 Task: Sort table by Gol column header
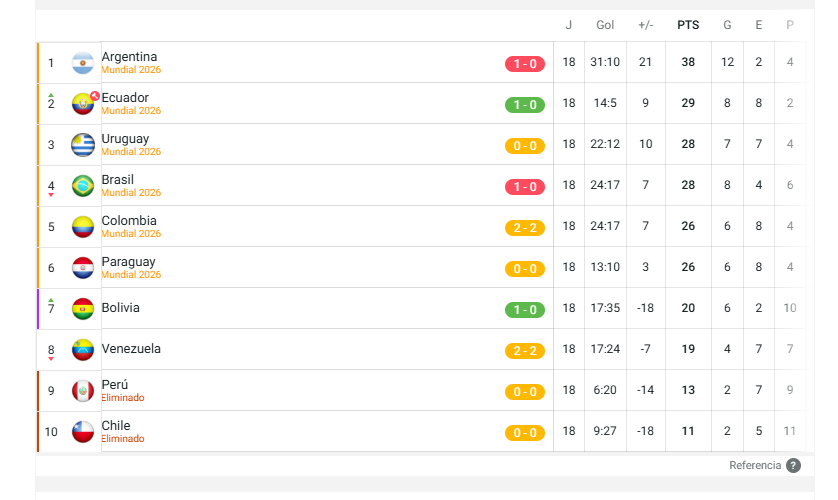click(605, 25)
